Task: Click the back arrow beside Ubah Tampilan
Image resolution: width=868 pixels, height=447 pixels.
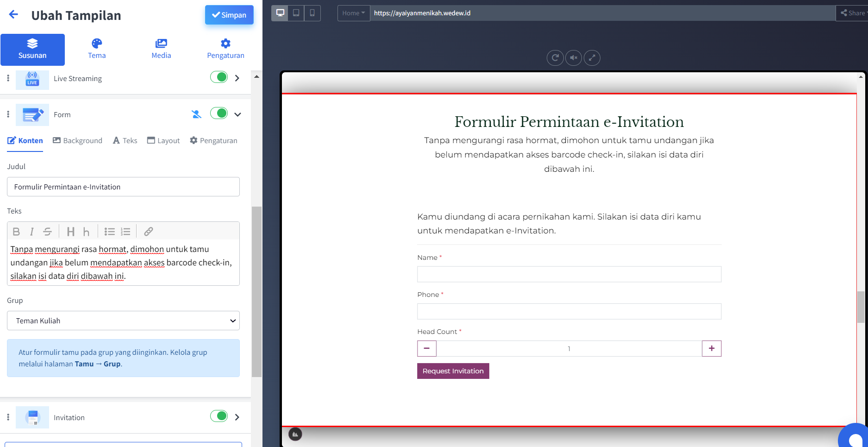Action: pos(13,15)
